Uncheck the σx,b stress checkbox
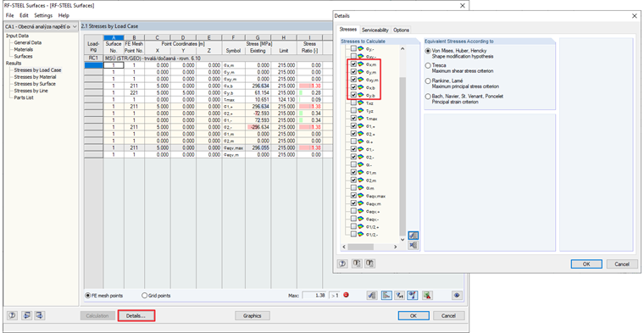644x333 pixels. pyautogui.click(x=353, y=87)
